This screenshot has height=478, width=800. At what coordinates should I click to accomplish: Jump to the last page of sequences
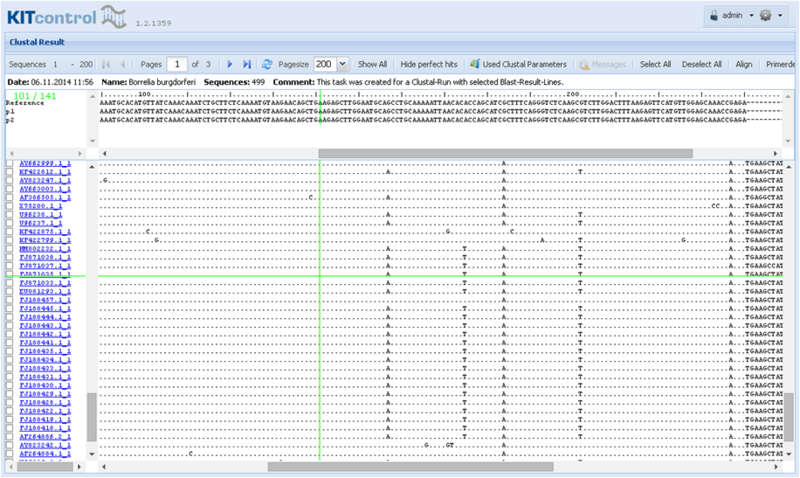[247, 64]
